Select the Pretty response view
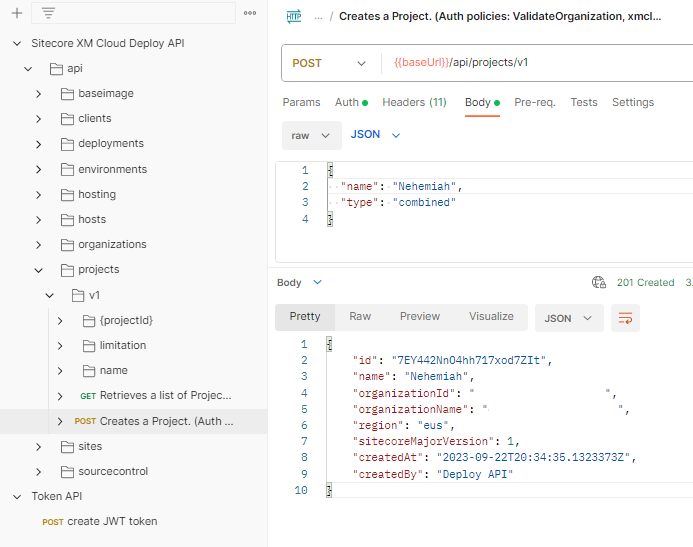The width and height of the screenshot is (693, 547). pyautogui.click(x=305, y=317)
